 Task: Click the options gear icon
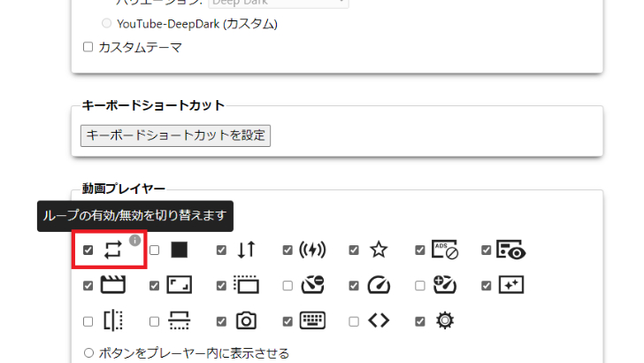(445, 321)
